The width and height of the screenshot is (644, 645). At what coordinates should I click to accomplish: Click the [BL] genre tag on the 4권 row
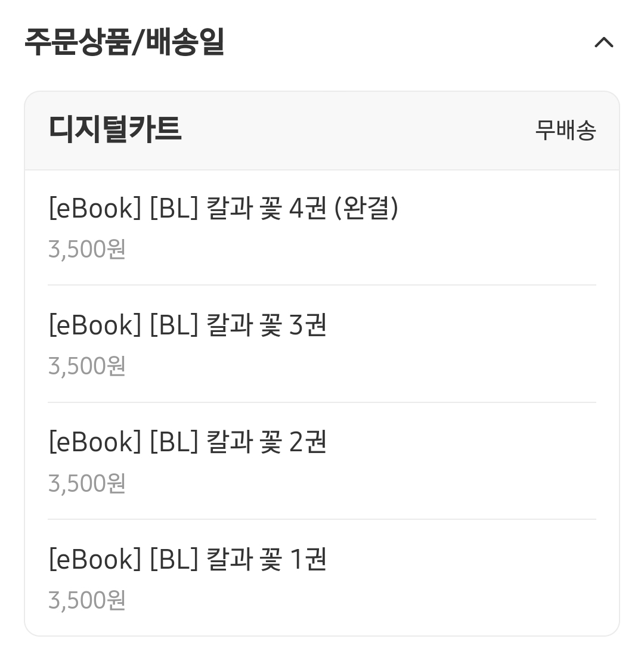[175, 208]
